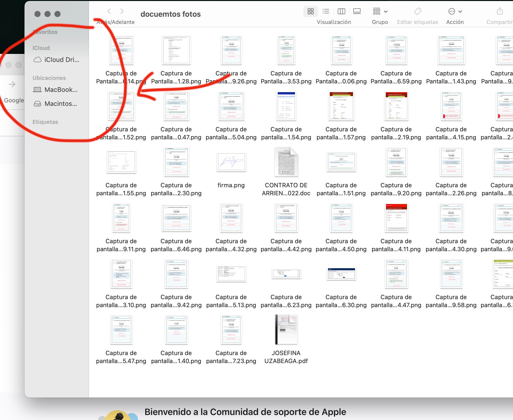The width and height of the screenshot is (513, 420).
Task: Click the Edit tags icon
Action: coord(417,11)
